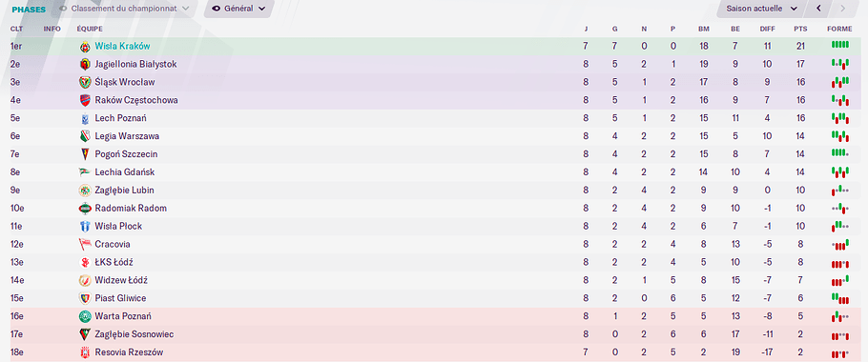
Task: Click the Jagiellonia Białystok club crest
Action: coord(85,64)
